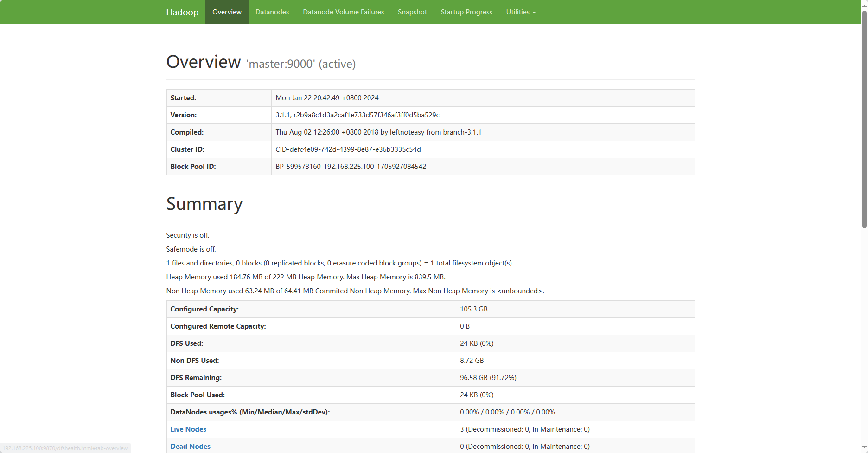Click 'Safemode is off.' text
The image size is (868, 453).
pyautogui.click(x=191, y=249)
